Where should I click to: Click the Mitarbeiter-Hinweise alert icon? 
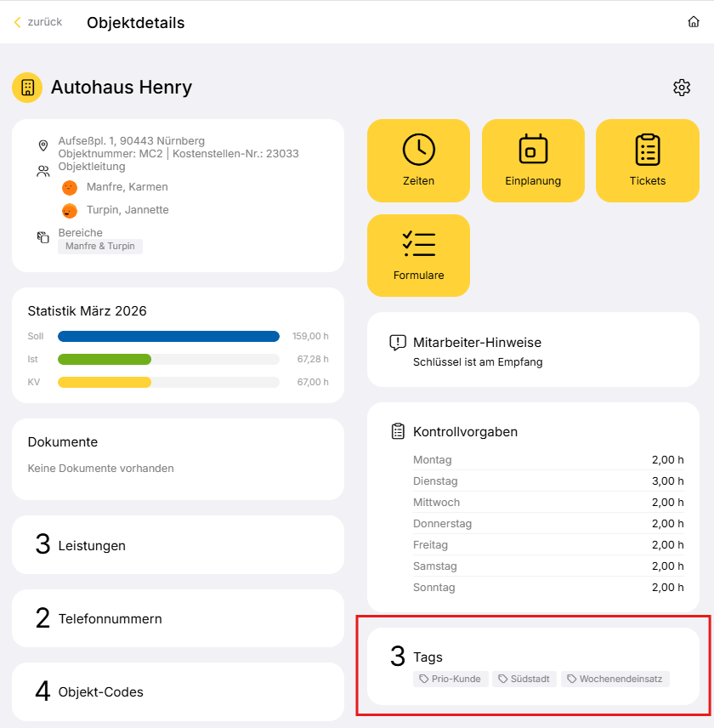(397, 343)
